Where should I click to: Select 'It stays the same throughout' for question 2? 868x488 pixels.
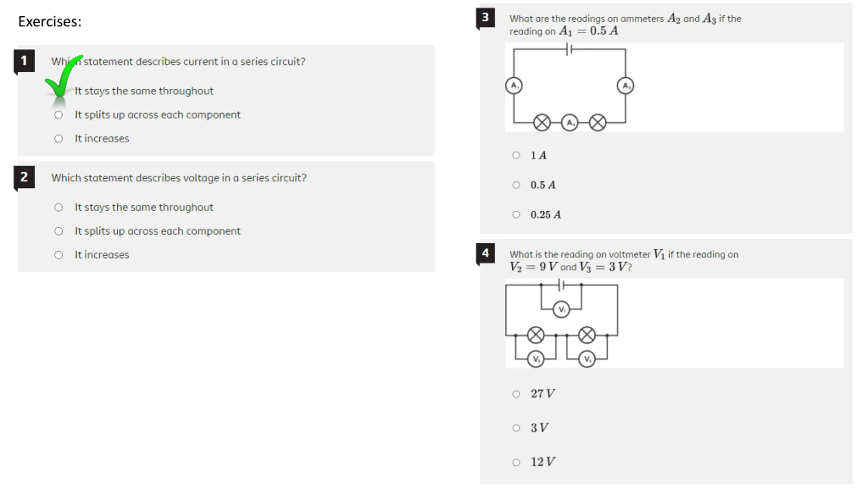coord(58,207)
